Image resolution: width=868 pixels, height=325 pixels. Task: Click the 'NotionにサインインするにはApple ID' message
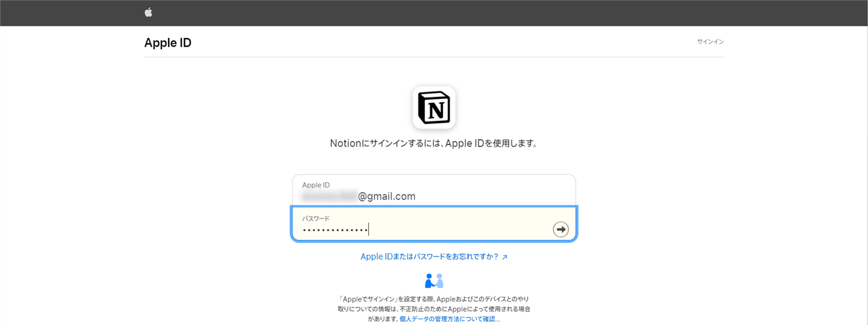(434, 143)
